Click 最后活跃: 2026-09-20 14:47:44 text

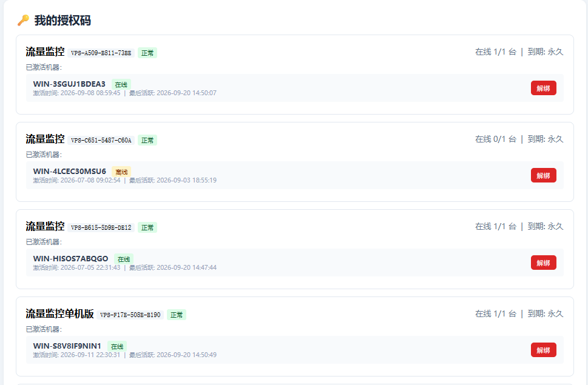tap(173, 267)
